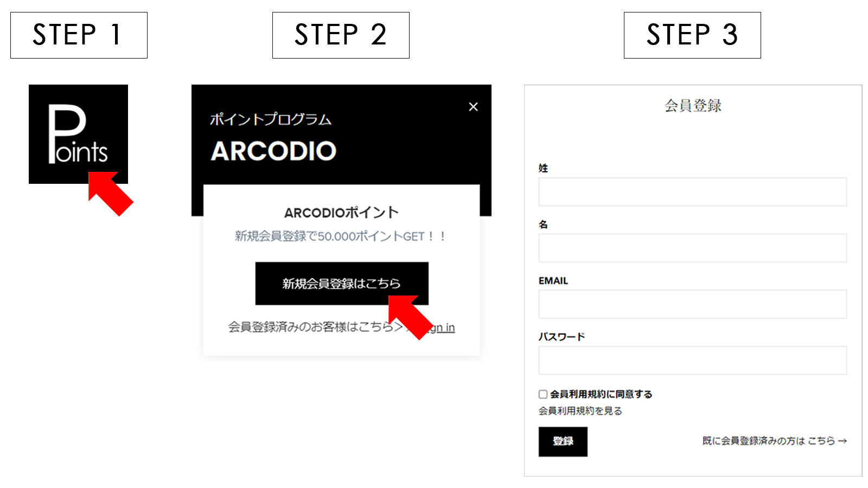Focus the 名 input field
The image size is (868, 488).
692,248
